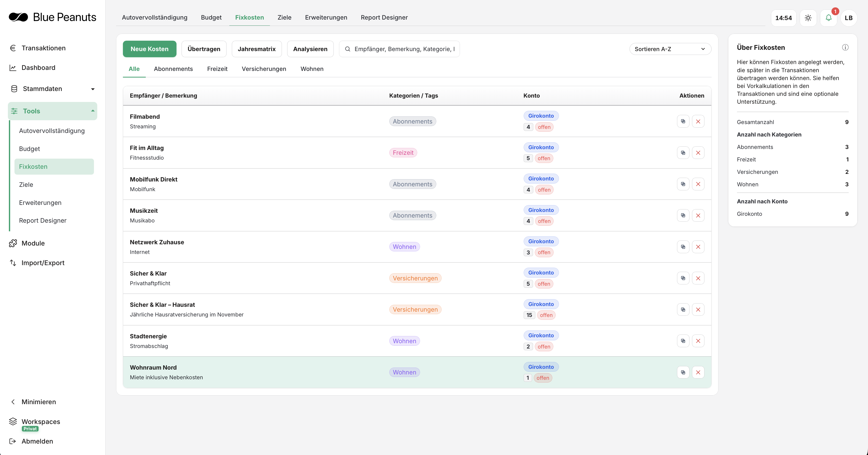Click the Neue Kosten button
Viewport: 868px width, 455px height.
(149, 49)
